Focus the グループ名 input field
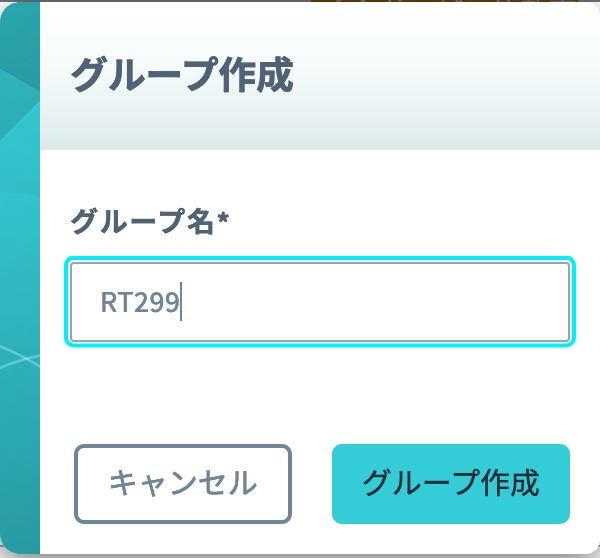This screenshot has width=600, height=558. (x=320, y=302)
